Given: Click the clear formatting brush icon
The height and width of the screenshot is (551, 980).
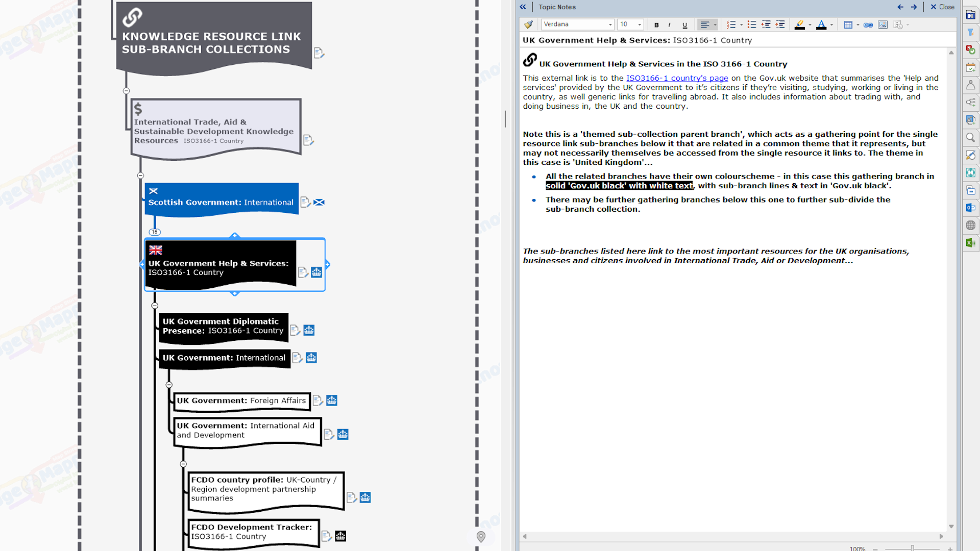Looking at the screenshot, I should (529, 24).
